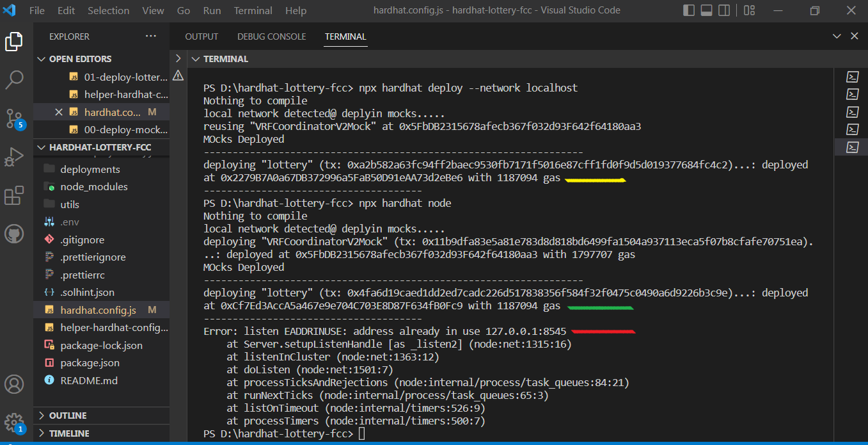Image resolution: width=868 pixels, height=445 pixels.
Task: Select the fifth active terminal instance icon
Action: pyautogui.click(x=852, y=147)
